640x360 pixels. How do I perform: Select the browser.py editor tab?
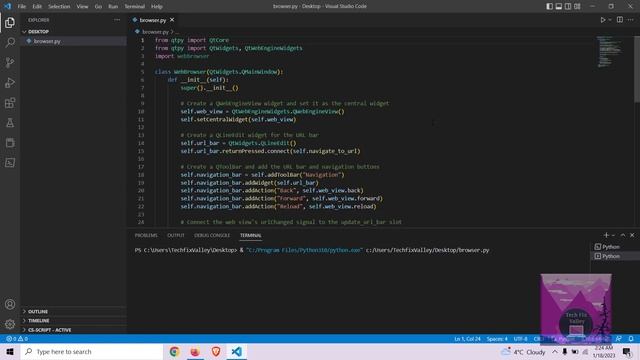click(x=153, y=20)
